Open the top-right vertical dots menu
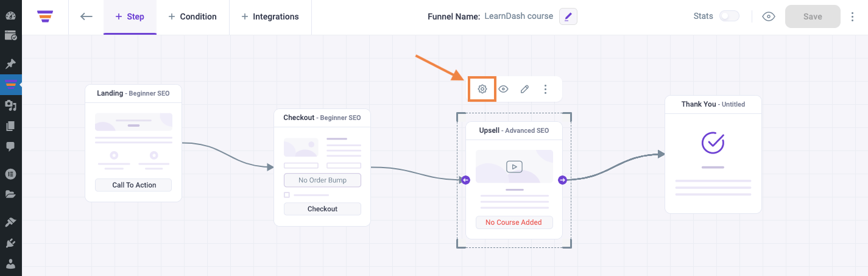This screenshot has height=276, width=868. tap(853, 16)
